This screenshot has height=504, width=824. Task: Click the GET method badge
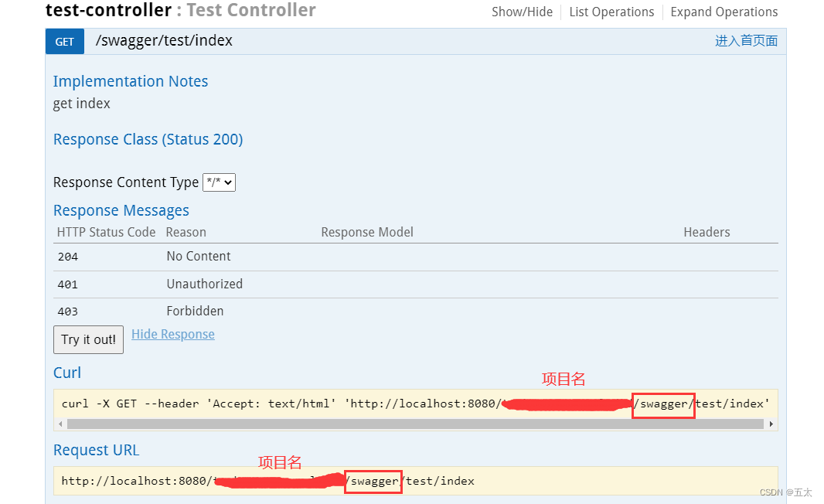pyautogui.click(x=65, y=42)
